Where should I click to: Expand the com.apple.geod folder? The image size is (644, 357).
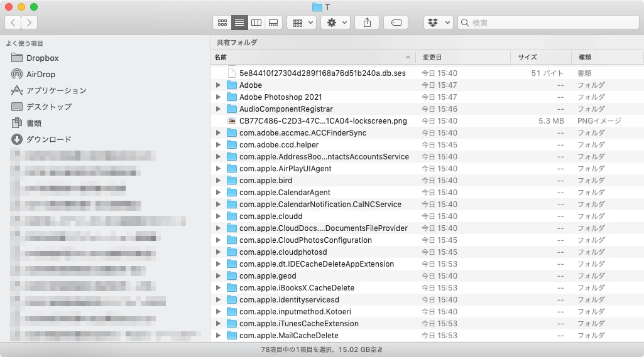(x=218, y=276)
